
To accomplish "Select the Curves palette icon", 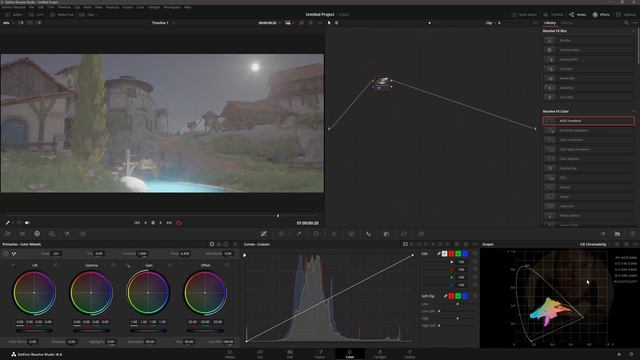I will (x=264, y=234).
